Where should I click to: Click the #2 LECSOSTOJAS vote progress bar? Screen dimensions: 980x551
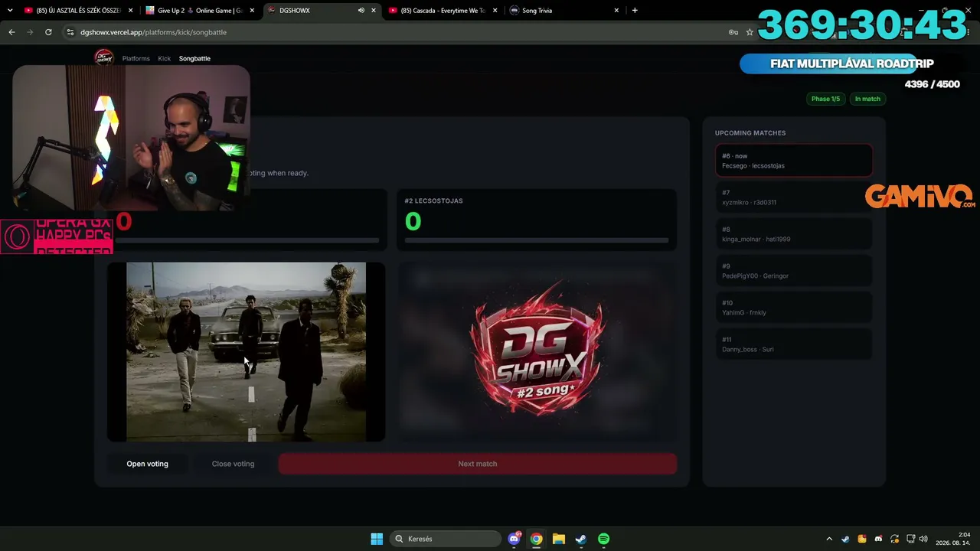tap(537, 240)
